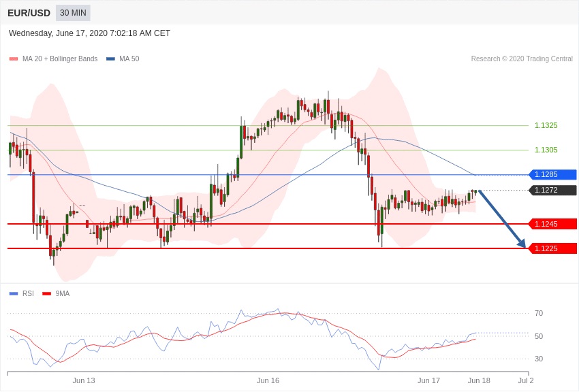Click the Jun 16 date axis label
The width and height of the screenshot is (579, 392).
click(x=268, y=380)
